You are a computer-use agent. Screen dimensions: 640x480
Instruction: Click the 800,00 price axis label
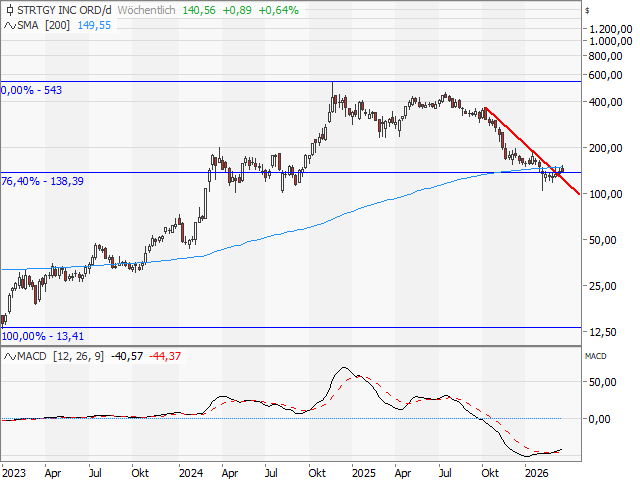click(x=605, y=56)
